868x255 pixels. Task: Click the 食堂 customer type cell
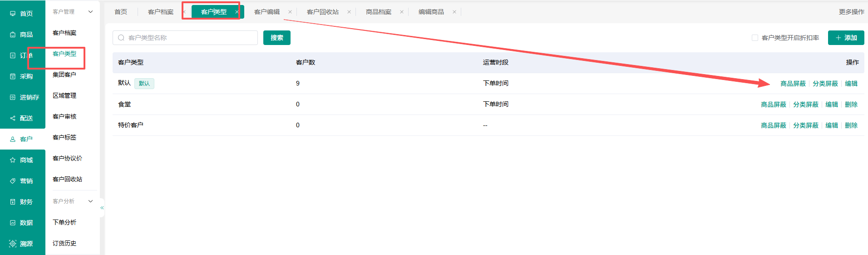coord(124,104)
